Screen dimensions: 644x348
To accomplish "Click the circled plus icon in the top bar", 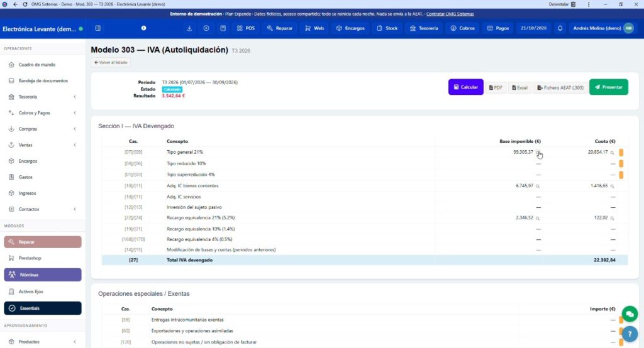I will click(206, 28).
